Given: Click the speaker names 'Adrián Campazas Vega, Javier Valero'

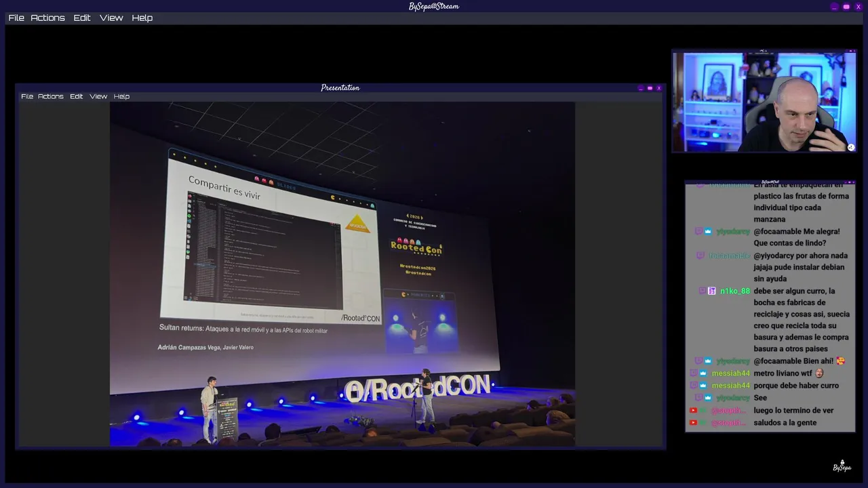Looking at the screenshot, I should point(205,348).
